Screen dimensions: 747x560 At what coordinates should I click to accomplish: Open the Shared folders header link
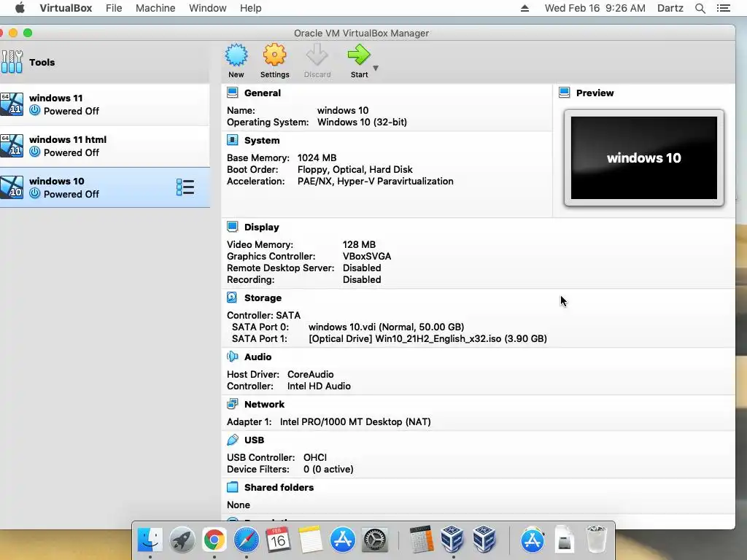(x=279, y=487)
